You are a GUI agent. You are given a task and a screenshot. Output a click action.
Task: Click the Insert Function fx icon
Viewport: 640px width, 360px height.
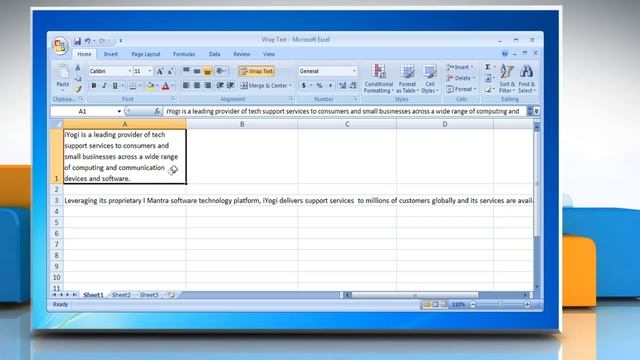(x=157, y=111)
